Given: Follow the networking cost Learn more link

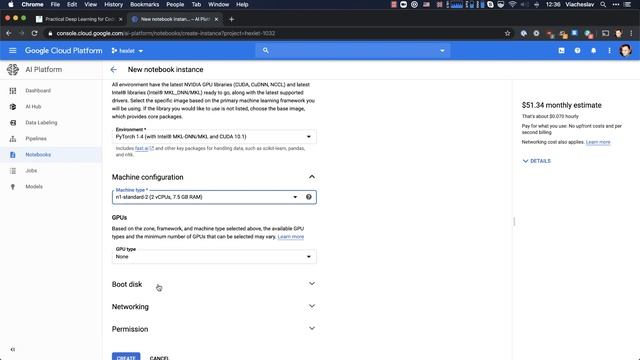Looking at the screenshot, I should click(x=598, y=142).
